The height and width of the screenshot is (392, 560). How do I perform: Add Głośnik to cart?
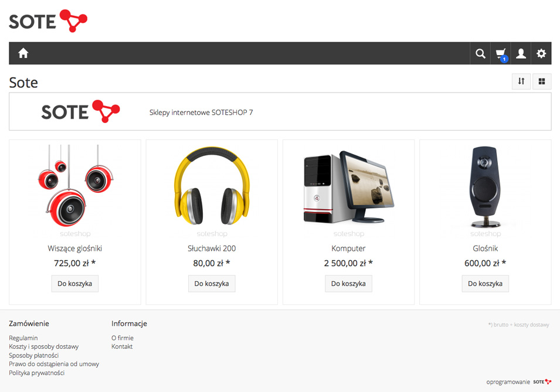point(485,284)
